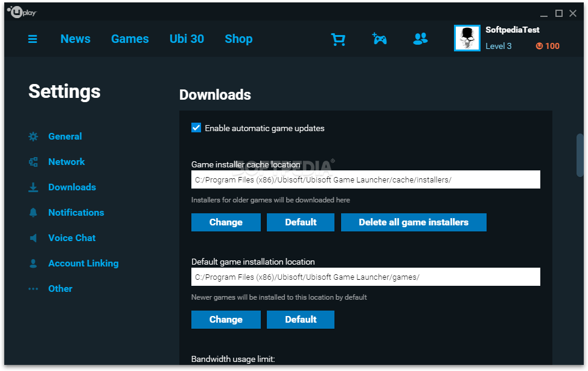Click the installer cache path field
The height and width of the screenshot is (371, 588).
pos(366,179)
